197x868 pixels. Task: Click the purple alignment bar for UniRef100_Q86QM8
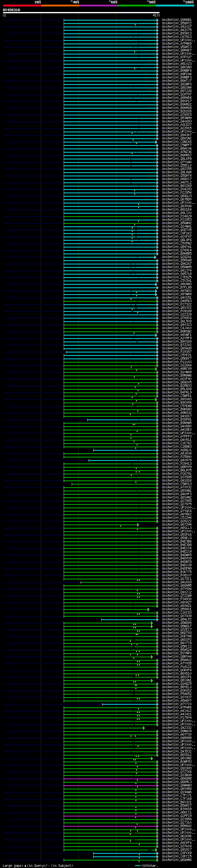pyautogui.click(x=111, y=779)
